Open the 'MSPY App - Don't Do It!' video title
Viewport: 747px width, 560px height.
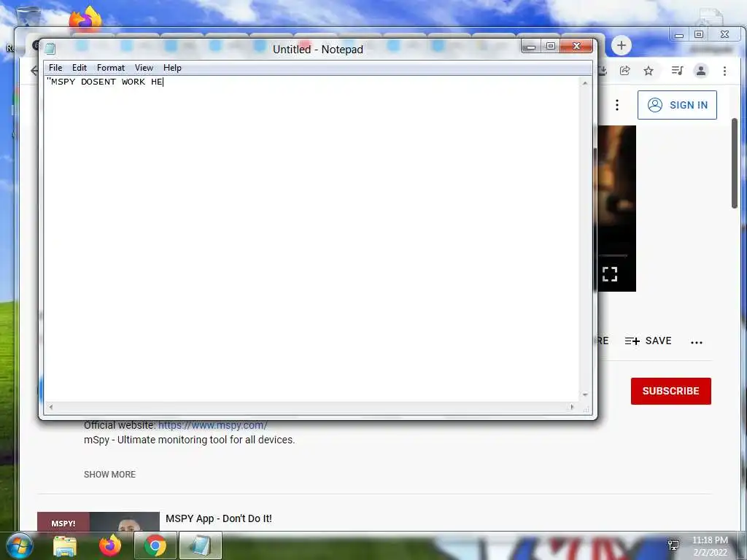tap(219, 518)
